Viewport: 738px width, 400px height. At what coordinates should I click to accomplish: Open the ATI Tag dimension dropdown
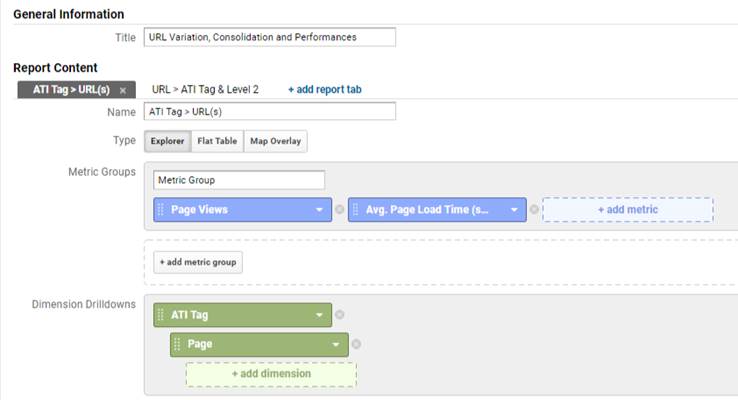(319, 315)
